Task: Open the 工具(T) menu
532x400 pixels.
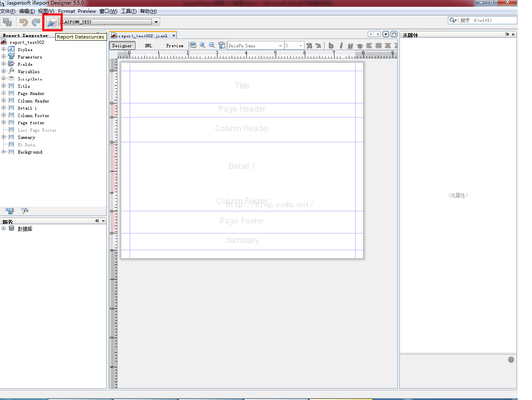Action: click(x=129, y=11)
